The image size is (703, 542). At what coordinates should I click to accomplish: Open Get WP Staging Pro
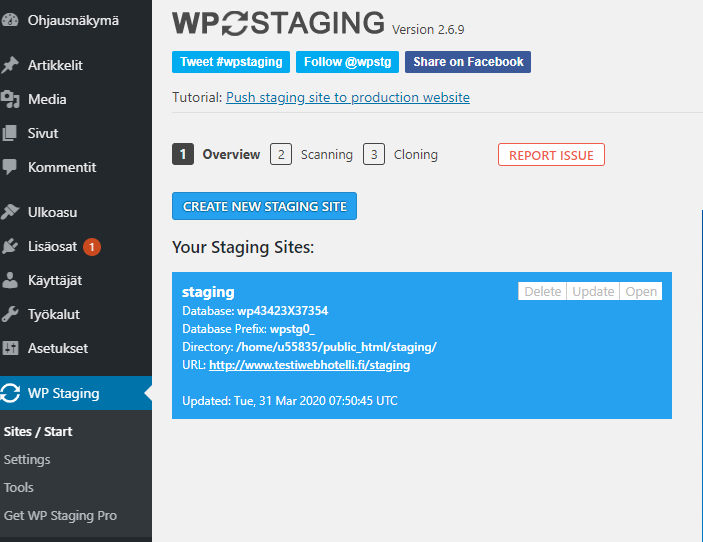(x=60, y=516)
